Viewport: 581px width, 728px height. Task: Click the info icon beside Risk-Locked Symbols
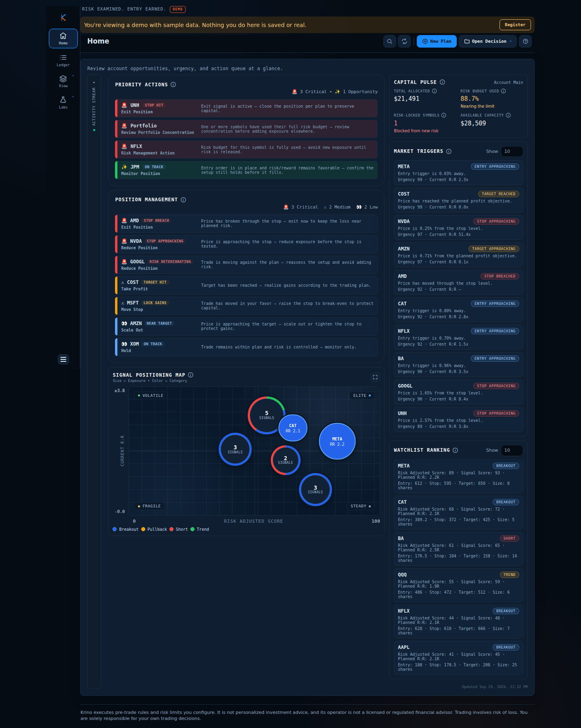444,115
